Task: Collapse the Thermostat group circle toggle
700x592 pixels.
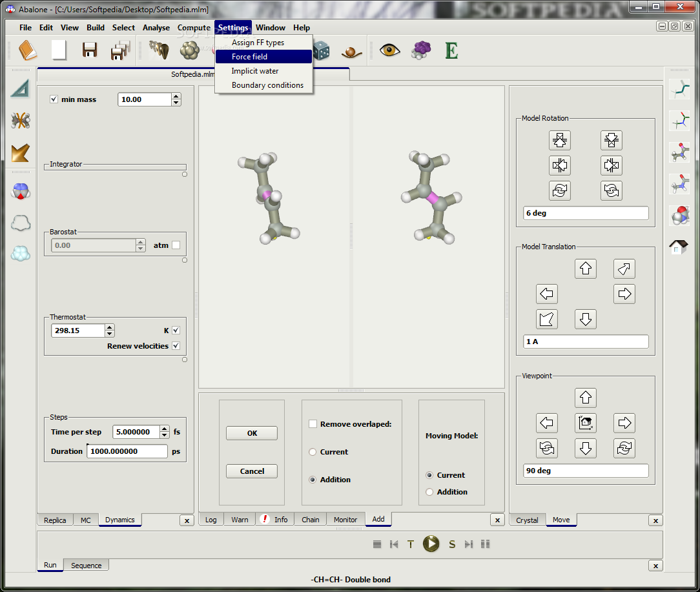Action: tap(185, 360)
